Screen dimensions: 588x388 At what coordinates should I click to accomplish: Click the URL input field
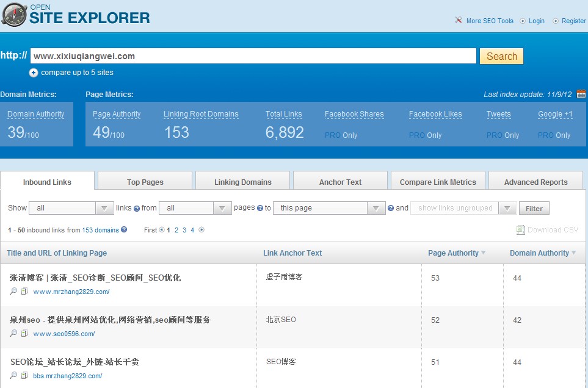253,56
